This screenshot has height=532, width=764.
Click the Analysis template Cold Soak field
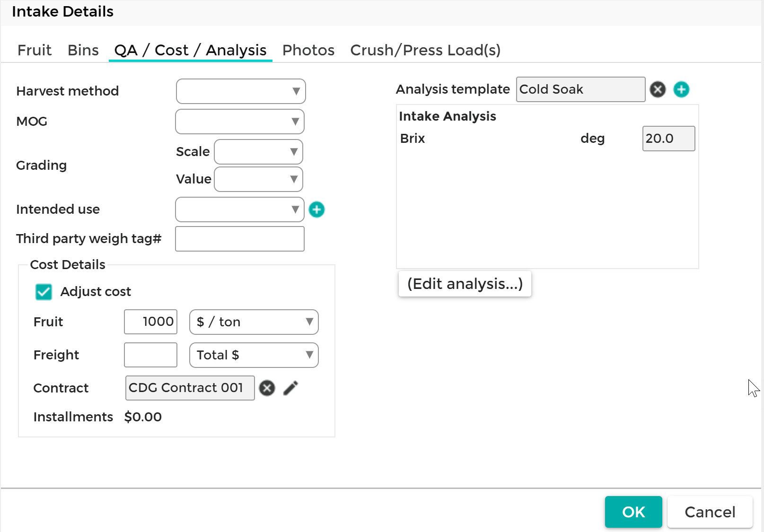pos(580,89)
